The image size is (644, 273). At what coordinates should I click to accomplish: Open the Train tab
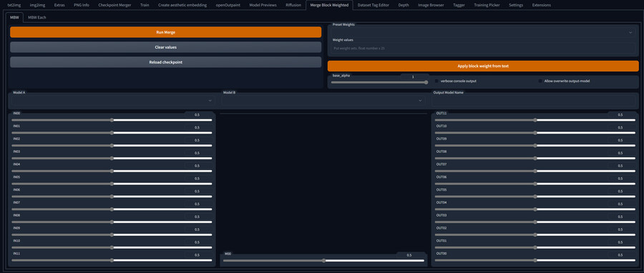(x=145, y=5)
